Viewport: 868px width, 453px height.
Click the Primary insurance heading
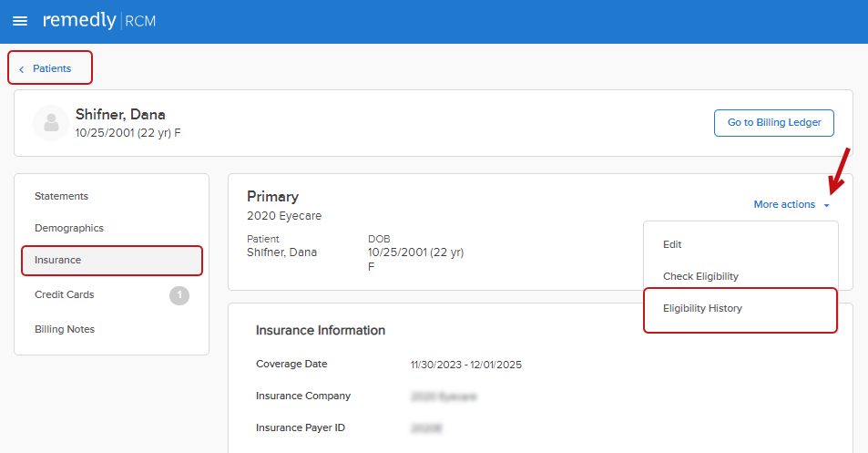(x=272, y=196)
